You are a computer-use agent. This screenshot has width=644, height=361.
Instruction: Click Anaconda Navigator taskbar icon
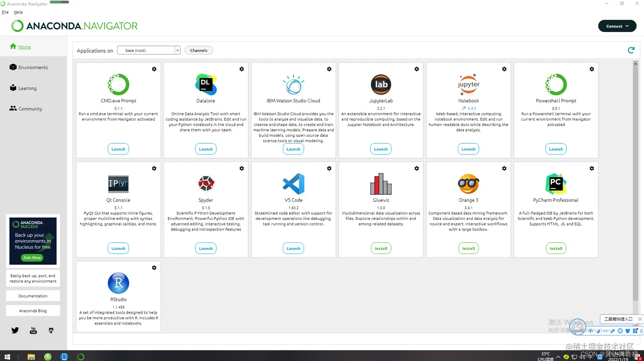[x=80, y=357]
